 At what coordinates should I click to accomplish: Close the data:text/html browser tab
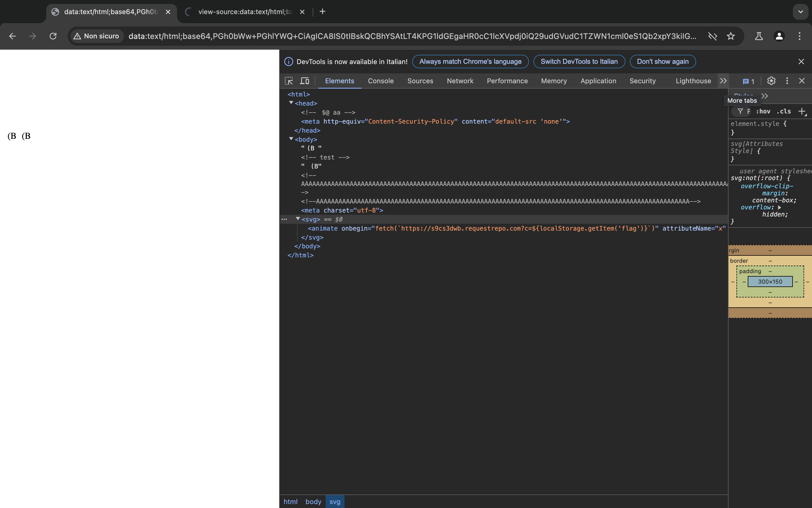pyautogui.click(x=168, y=12)
